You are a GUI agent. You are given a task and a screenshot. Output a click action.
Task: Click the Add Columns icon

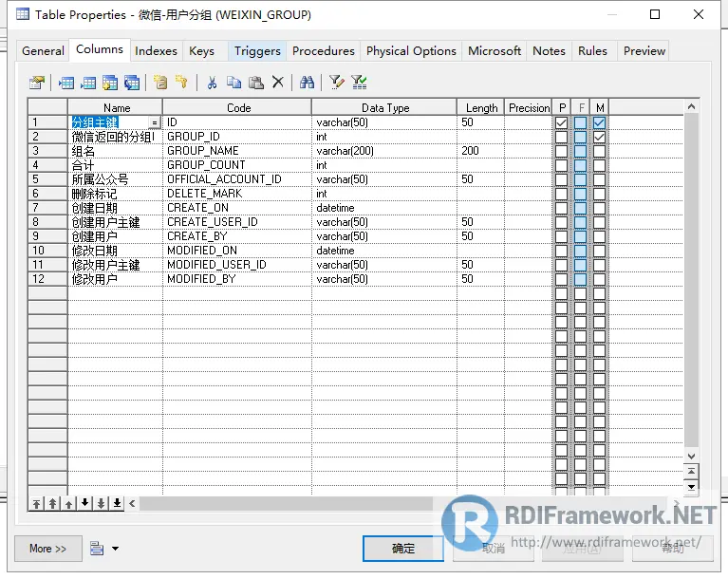click(x=110, y=83)
